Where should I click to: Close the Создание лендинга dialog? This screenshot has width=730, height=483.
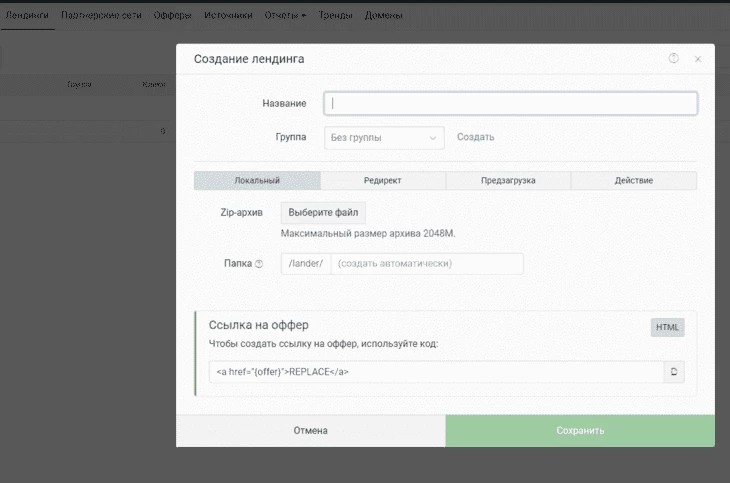pyautogui.click(x=697, y=59)
